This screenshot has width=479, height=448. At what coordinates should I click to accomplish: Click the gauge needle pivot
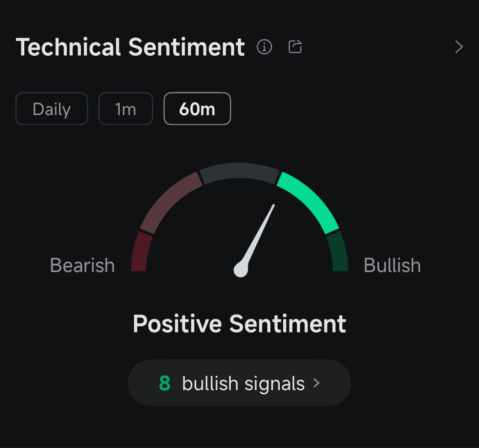tap(241, 270)
